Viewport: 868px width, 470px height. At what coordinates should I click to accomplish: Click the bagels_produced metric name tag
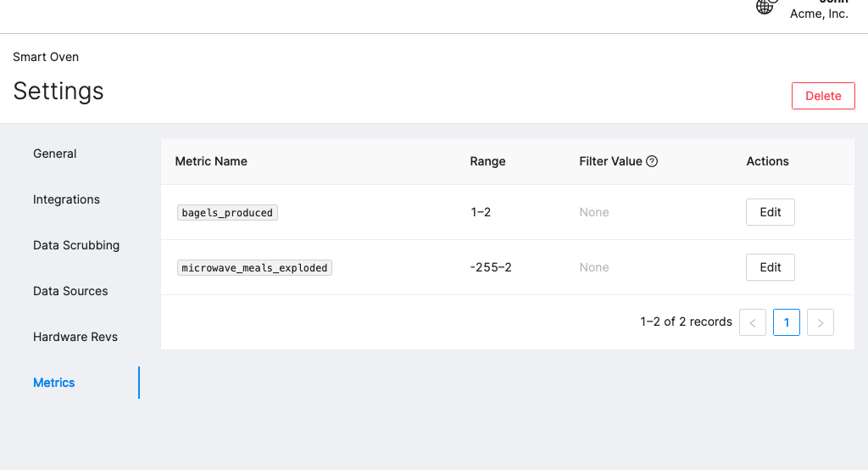coord(227,213)
